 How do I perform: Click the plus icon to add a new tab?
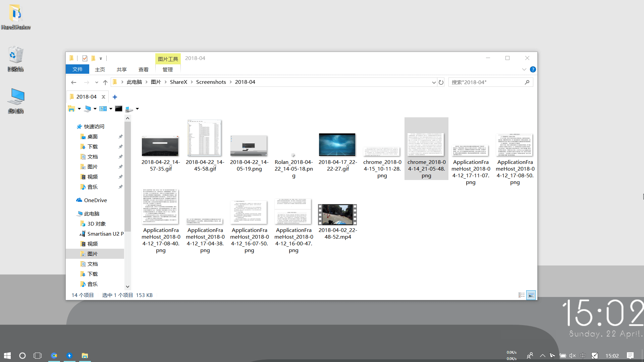(x=115, y=97)
